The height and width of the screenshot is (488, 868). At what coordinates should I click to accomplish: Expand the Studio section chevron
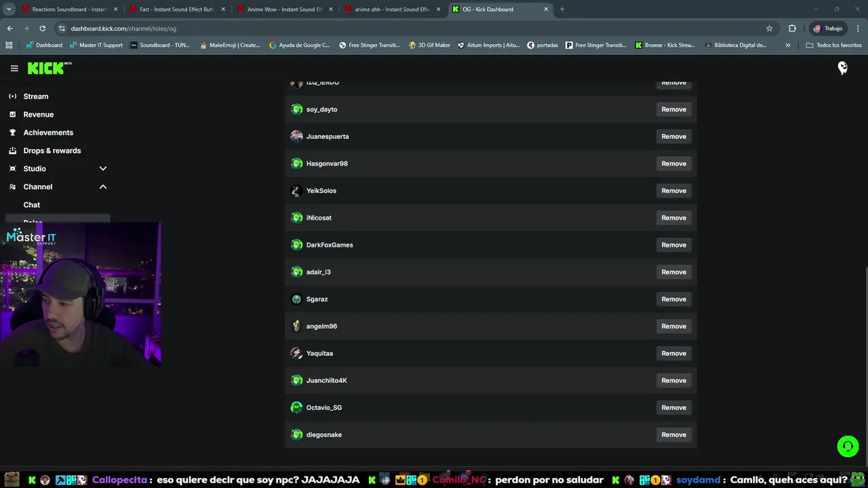coord(103,169)
